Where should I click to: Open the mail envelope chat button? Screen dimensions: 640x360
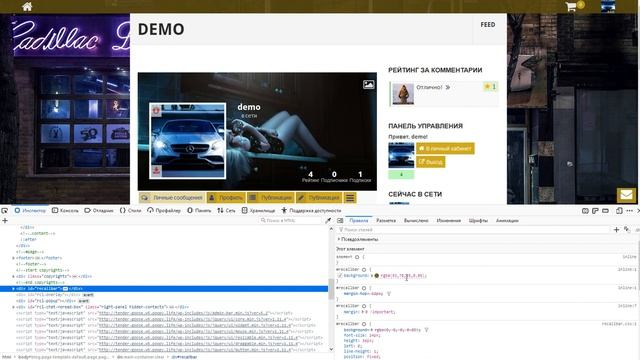626,195
